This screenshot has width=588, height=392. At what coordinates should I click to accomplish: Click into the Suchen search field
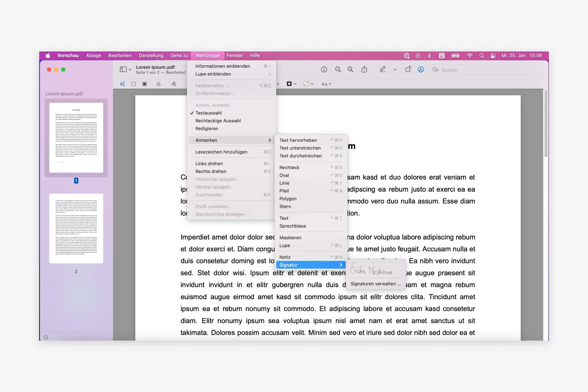486,70
